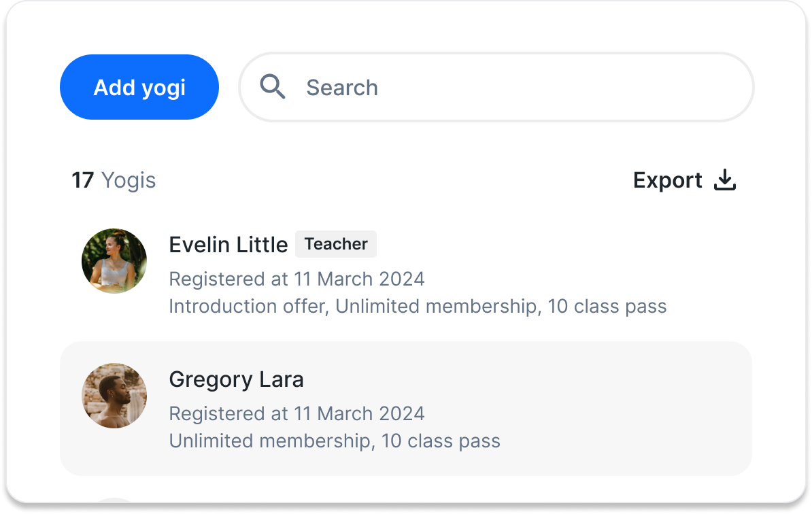Click Unlimited membership in Evelin Little's row
Screen dimensions: 812x514
[436, 306]
